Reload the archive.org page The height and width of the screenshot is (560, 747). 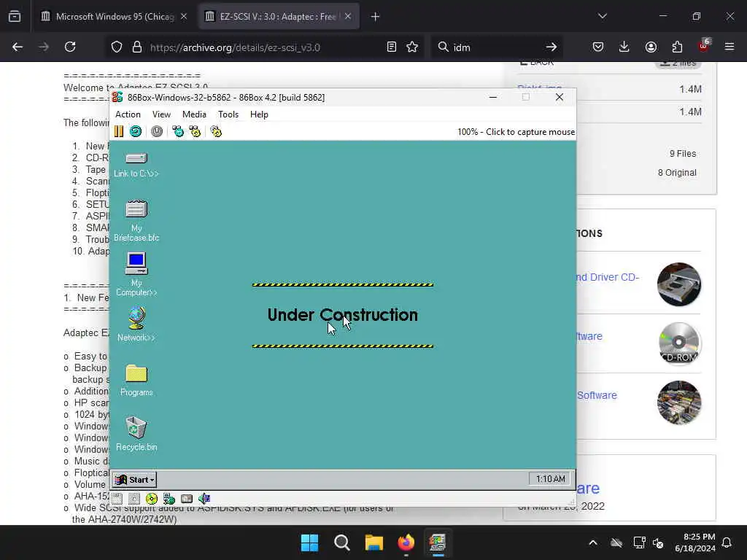[x=70, y=47]
